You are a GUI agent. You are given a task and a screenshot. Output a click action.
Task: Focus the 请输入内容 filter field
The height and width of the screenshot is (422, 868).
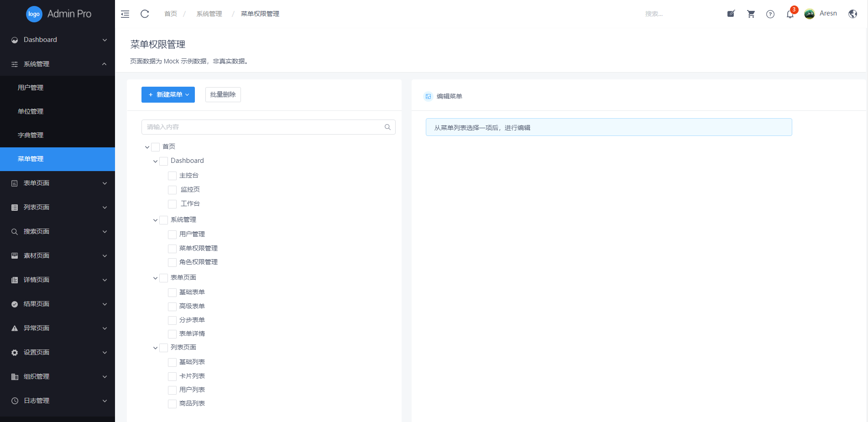[268, 127]
